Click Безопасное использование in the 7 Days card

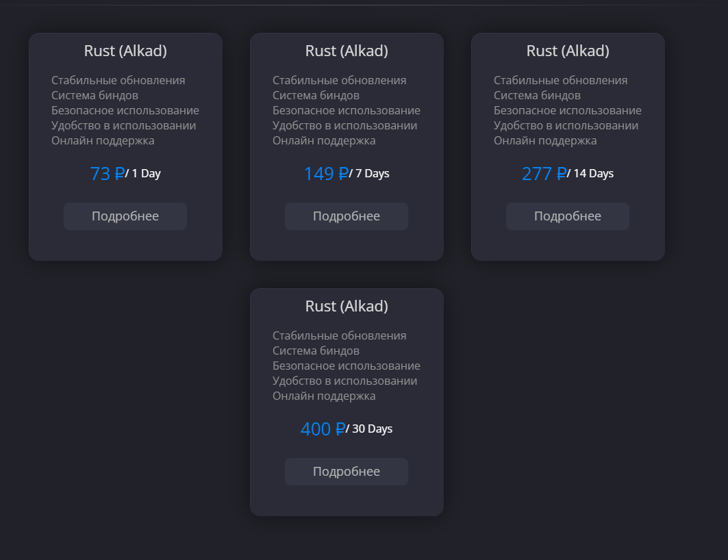click(347, 110)
